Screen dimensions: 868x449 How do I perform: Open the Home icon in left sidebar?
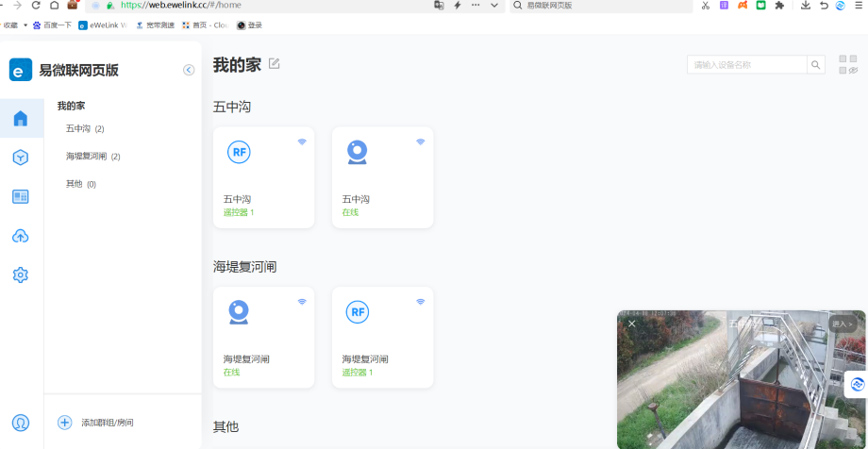(x=21, y=119)
